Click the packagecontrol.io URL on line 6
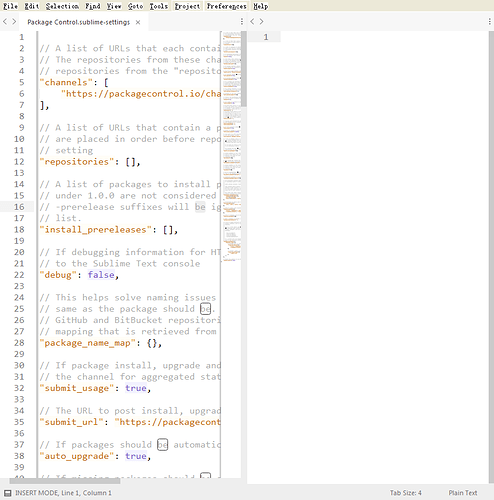494x500 pixels. [x=141, y=94]
